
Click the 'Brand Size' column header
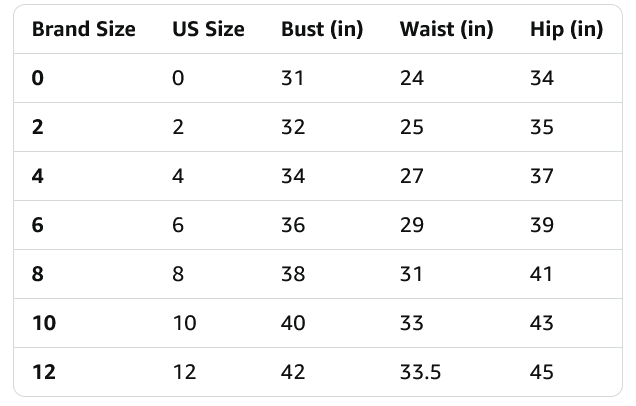click(83, 29)
